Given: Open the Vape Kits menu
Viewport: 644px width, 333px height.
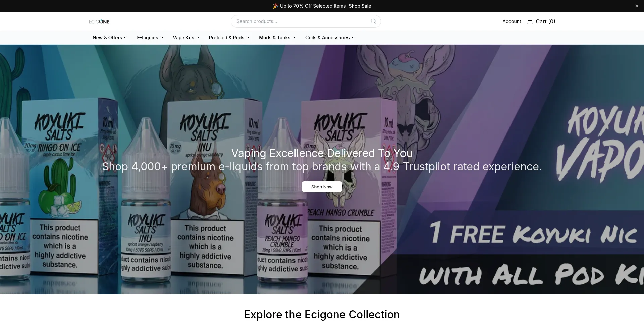Looking at the screenshot, I should 186,38.
